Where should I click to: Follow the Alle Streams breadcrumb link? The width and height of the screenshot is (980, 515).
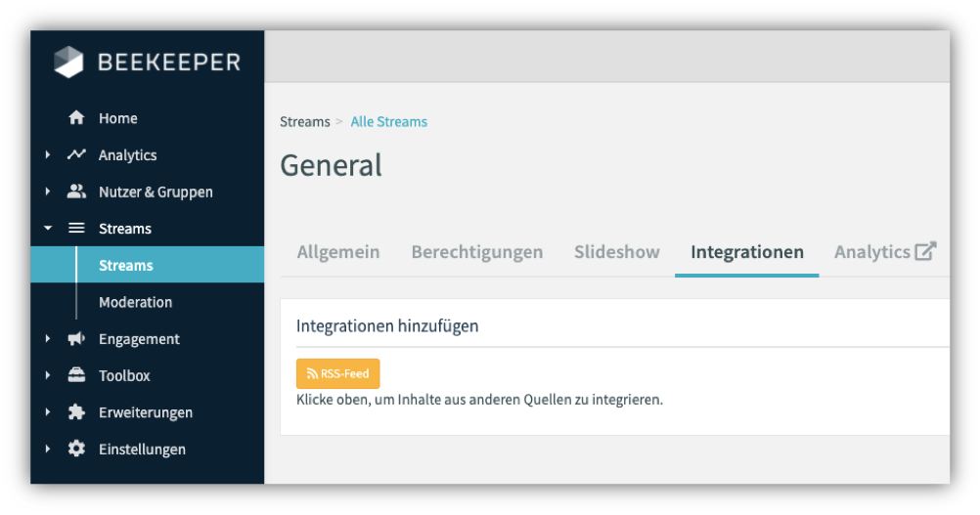coord(388,122)
